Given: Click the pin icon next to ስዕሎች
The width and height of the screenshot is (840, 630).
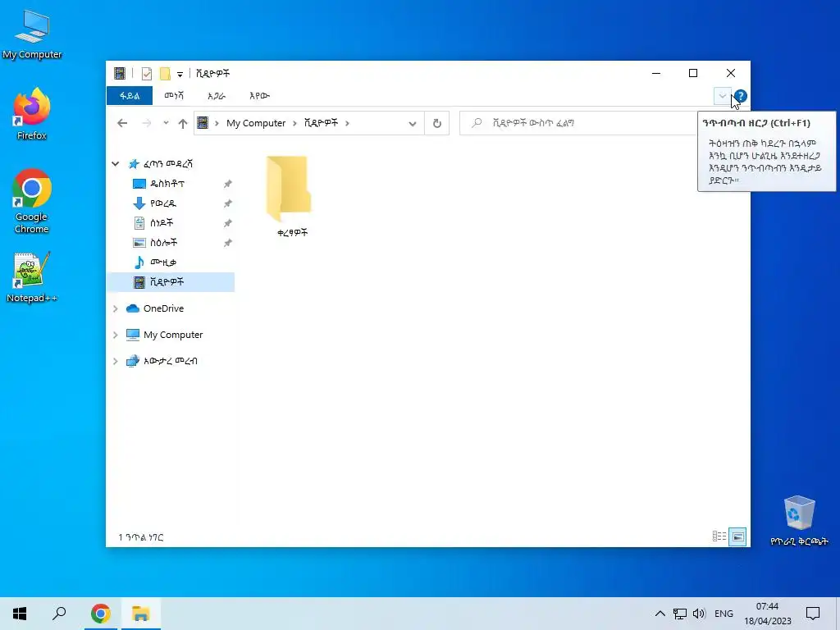Looking at the screenshot, I should tap(228, 243).
